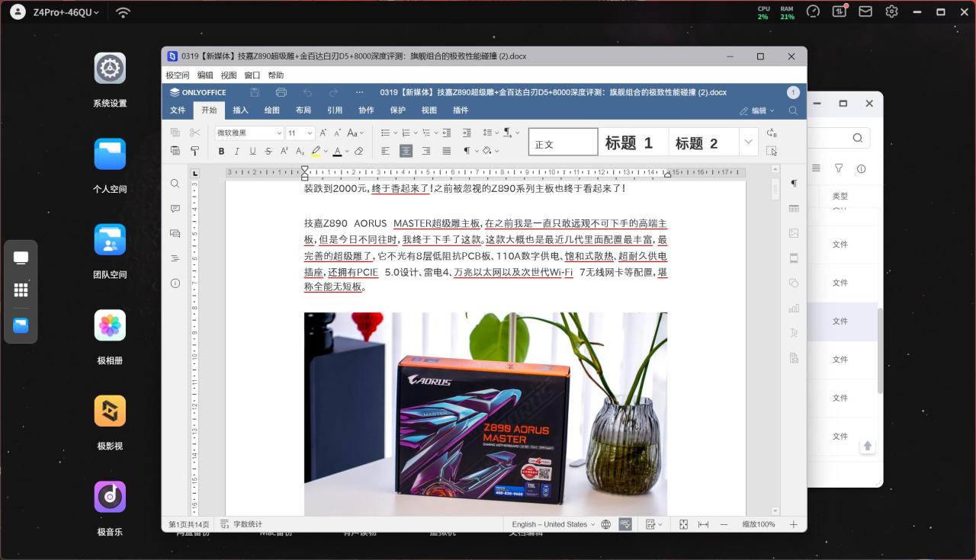Switch to the 插入 ribbon tab
976x560 pixels.
click(240, 110)
